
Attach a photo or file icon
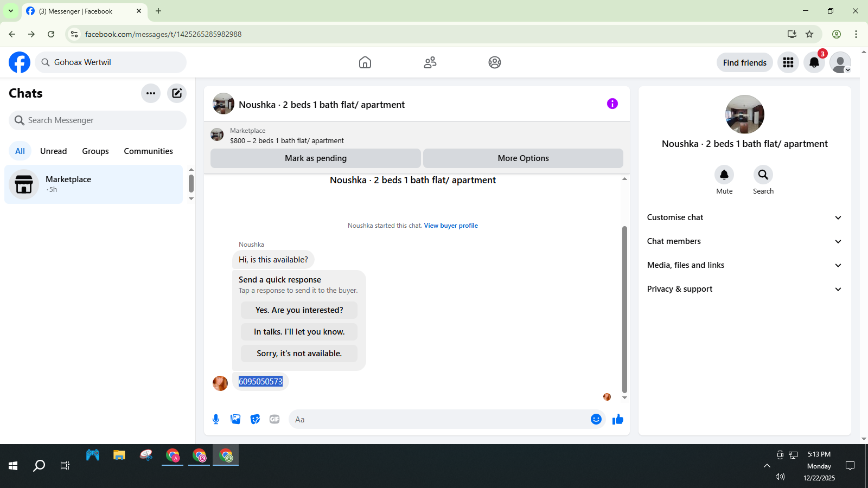pyautogui.click(x=235, y=419)
